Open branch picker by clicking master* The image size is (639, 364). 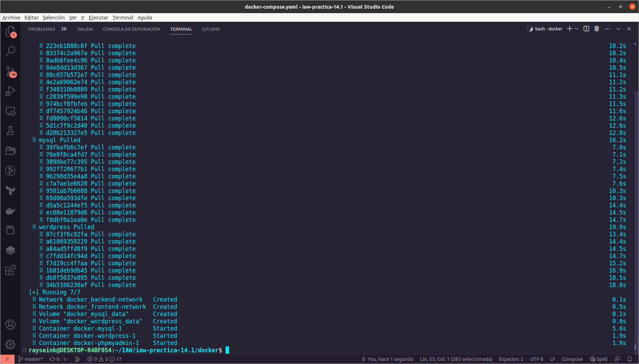[x=31, y=359]
